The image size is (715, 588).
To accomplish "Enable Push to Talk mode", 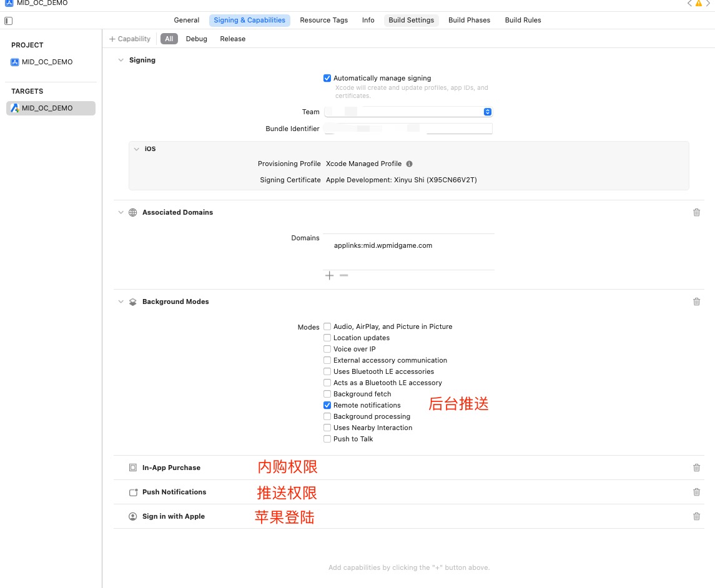I will click(x=327, y=439).
